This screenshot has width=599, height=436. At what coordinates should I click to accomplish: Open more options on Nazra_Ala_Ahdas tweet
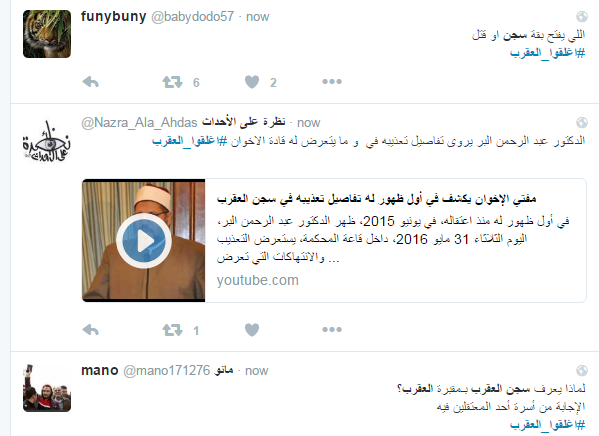pyautogui.click(x=332, y=329)
